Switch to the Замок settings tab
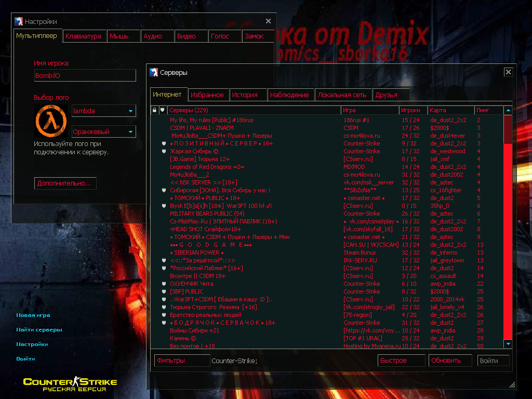 coord(258,36)
